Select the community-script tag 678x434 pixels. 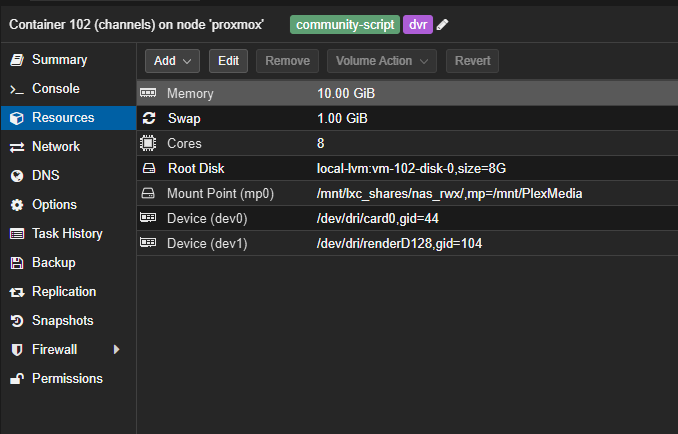point(345,25)
